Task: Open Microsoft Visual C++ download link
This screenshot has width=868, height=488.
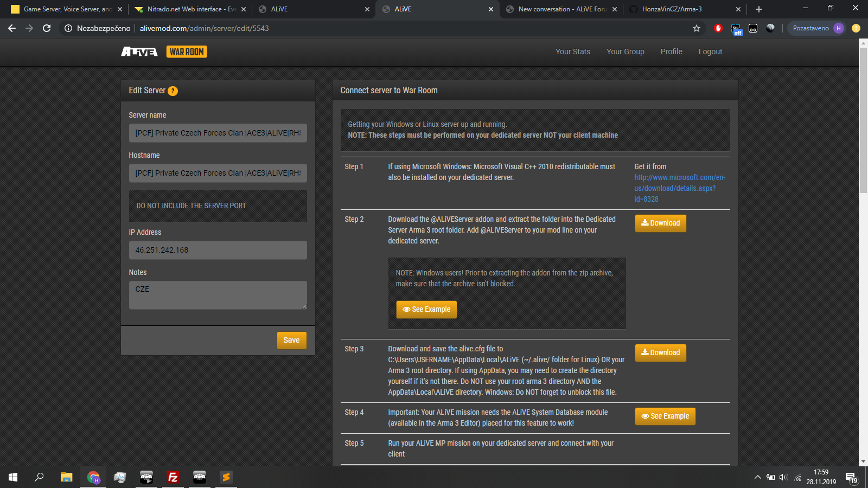Action: pyautogui.click(x=680, y=188)
